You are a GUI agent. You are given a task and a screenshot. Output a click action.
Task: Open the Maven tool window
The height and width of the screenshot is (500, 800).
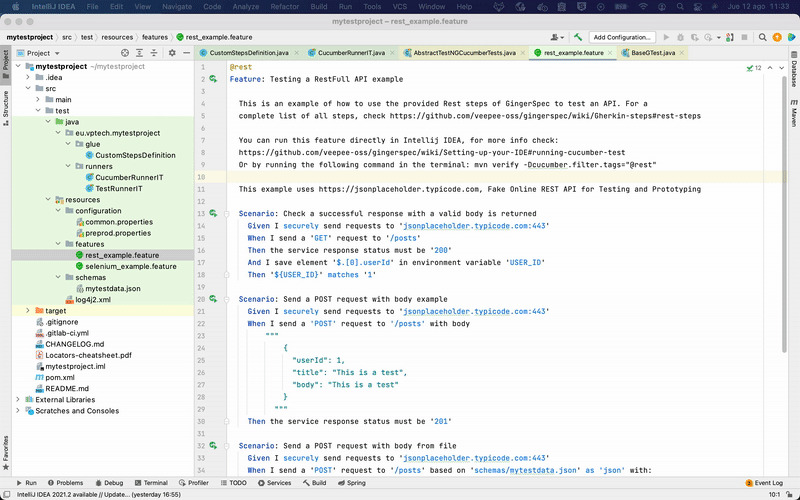pyautogui.click(x=794, y=113)
